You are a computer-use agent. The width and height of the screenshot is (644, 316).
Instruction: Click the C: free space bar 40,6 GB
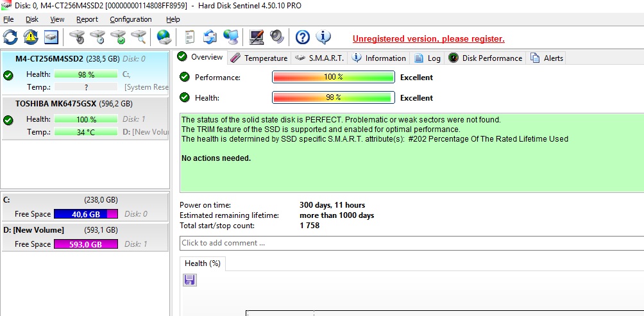click(86, 214)
